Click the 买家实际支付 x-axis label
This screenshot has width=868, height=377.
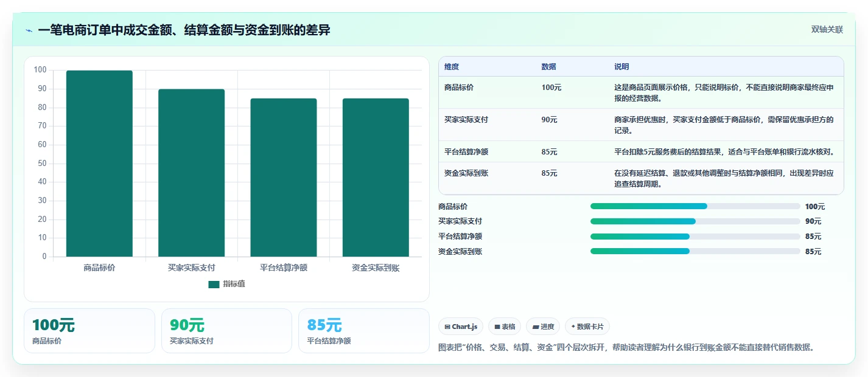coord(191,268)
